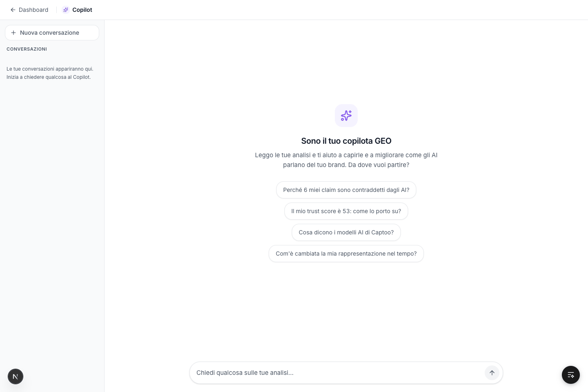Screen dimensions: 588x392
Task: Ask why 6 claims are contradicted
Action: 346,190
